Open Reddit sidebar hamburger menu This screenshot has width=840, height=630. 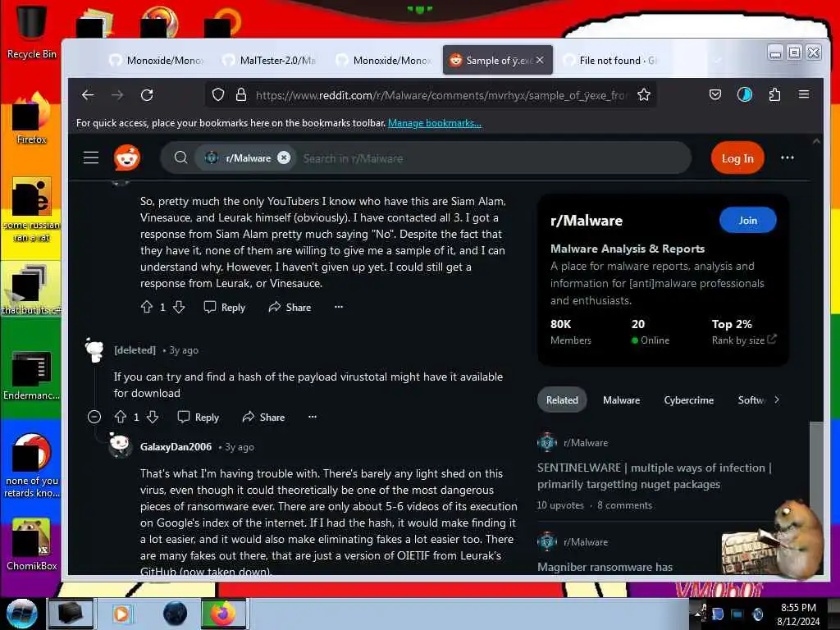point(91,157)
